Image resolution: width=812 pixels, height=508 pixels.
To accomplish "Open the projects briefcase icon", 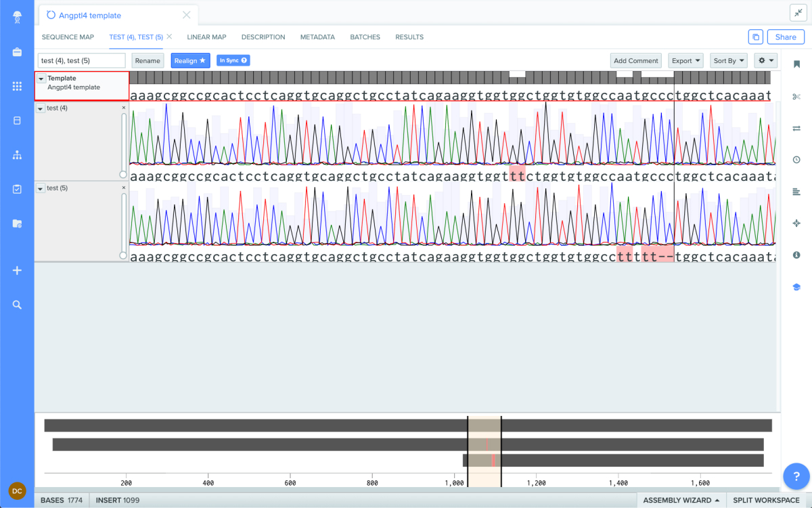I will click(17, 52).
